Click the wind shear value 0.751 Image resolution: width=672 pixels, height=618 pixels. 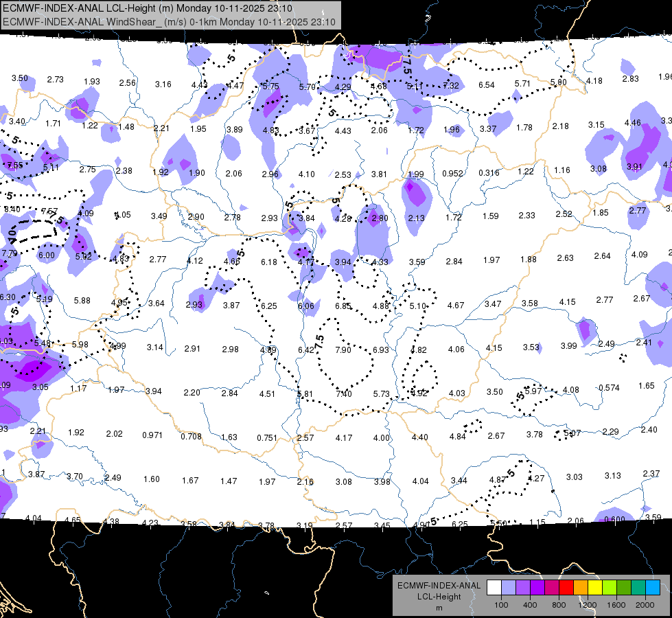[267, 438]
